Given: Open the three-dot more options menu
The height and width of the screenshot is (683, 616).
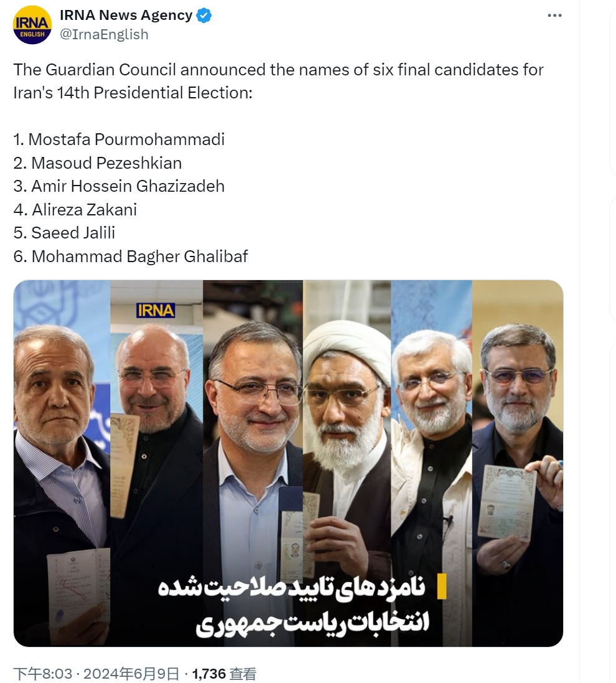Looking at the screenshot, I should tap(554, 16).
